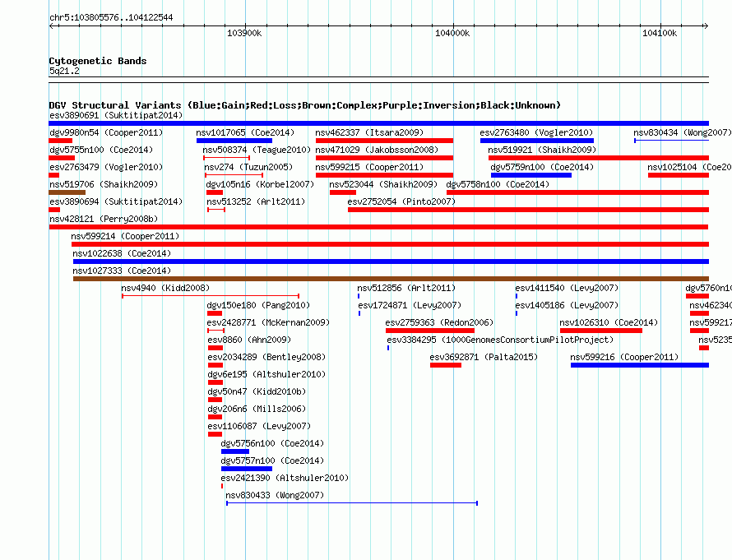Click the nsv599215 (Cooper2011) label
This screenshot has height=560, width=732.
pos(369,167)
